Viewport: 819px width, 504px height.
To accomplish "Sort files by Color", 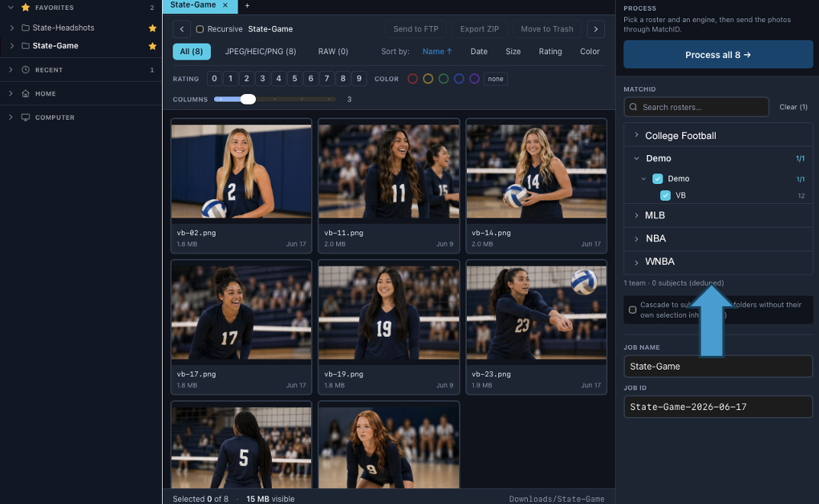I will (x=590, y=52).
